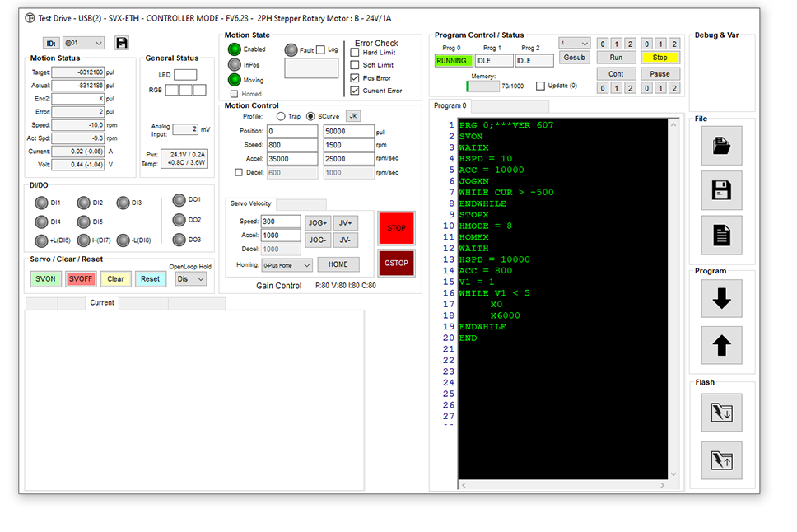This screenshot has height=532, width=797.
Task: Open the ID @01 dropdown
Action: pyautogui.click(x=83, y=43)
